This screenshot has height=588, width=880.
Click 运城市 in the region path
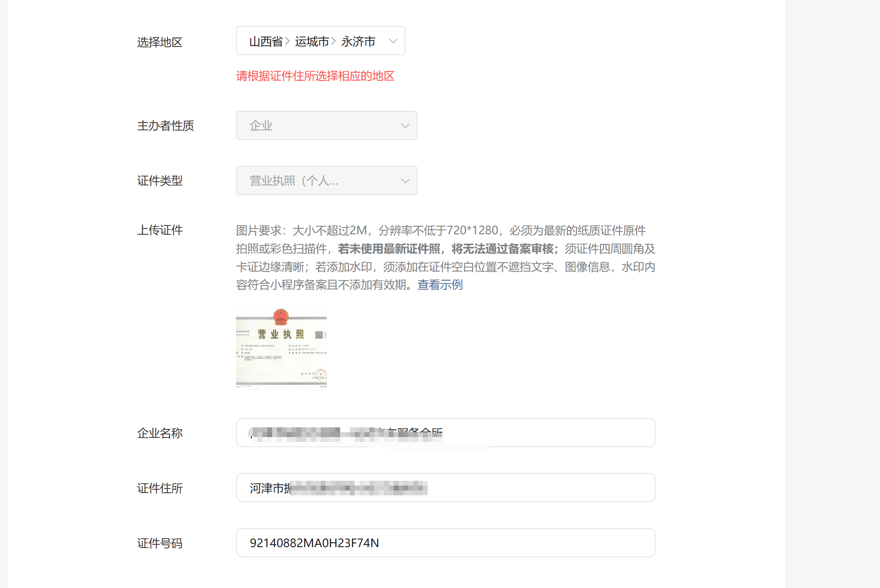(312, 41)
